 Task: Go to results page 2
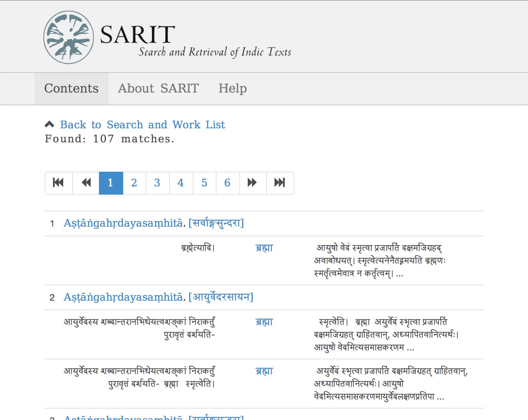pyautogui.click(x=134, y=183)
